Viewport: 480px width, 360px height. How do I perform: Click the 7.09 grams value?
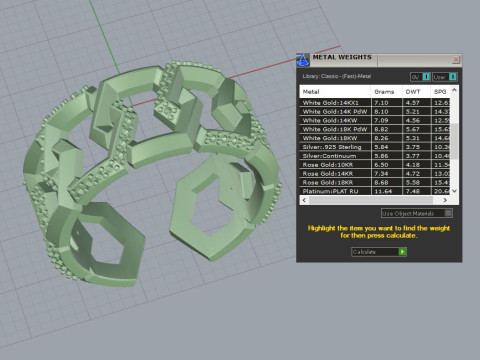pos(381,120)
